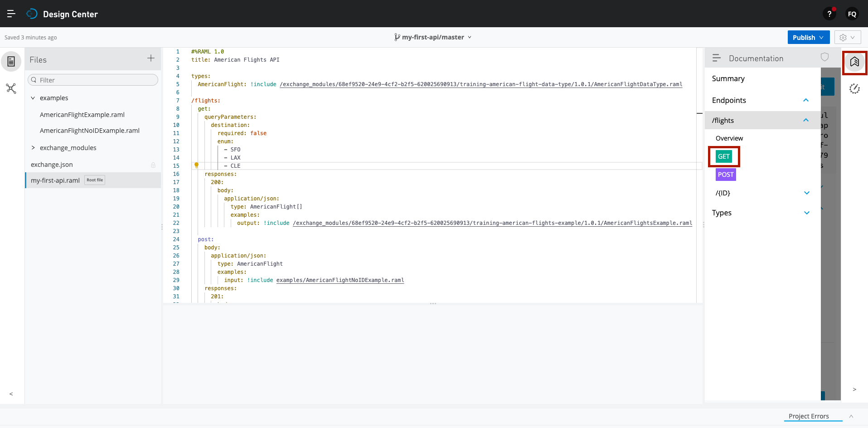Collapse the left panel with arrow

(x=11, y=394)
